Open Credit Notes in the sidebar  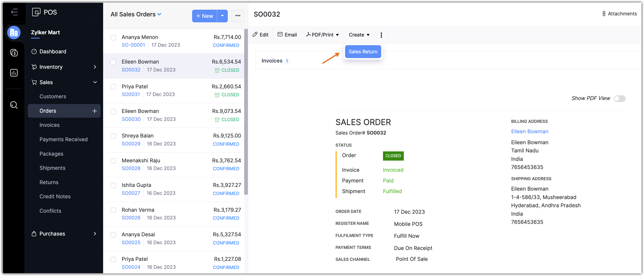[55, 196]
